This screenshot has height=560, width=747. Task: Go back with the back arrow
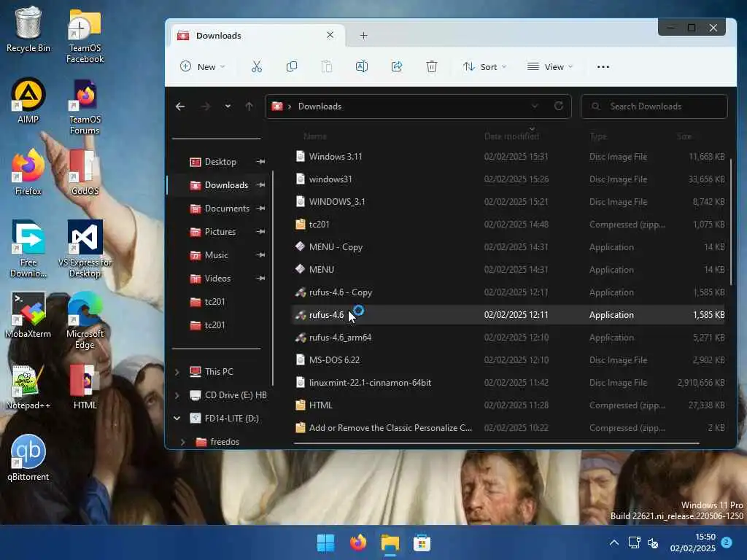[180, 106]
